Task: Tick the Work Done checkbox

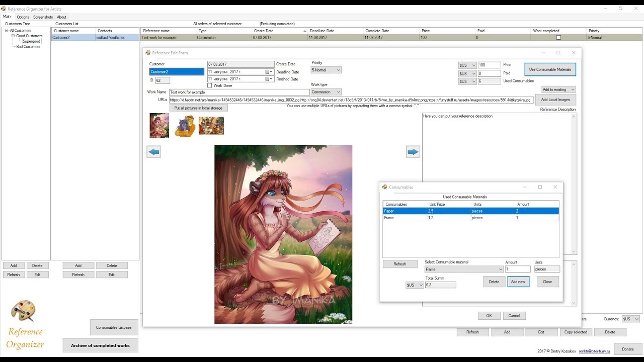Action: point(210,85)
